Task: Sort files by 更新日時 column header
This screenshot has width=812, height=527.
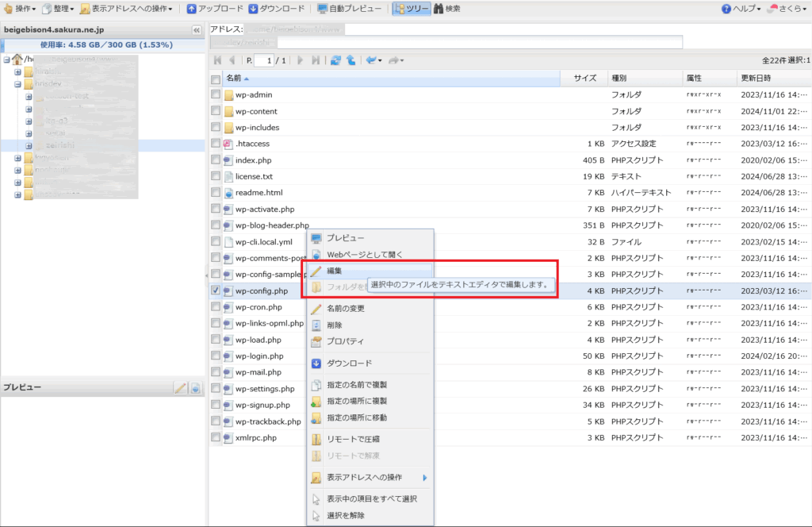Action: tap(756, 79)
